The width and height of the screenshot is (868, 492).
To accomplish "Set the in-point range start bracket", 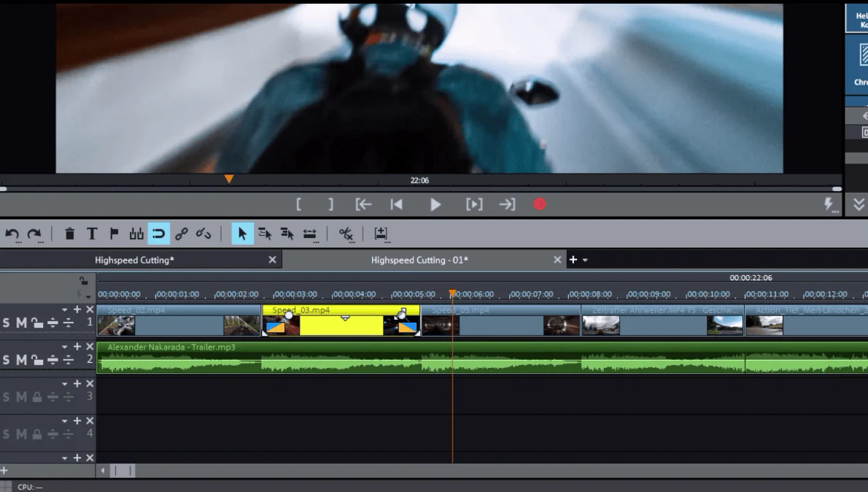I will coord(299,204).
